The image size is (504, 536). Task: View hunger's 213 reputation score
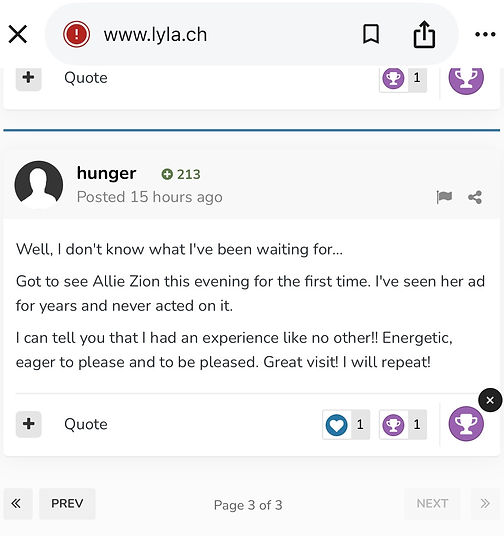click(181, 174)
